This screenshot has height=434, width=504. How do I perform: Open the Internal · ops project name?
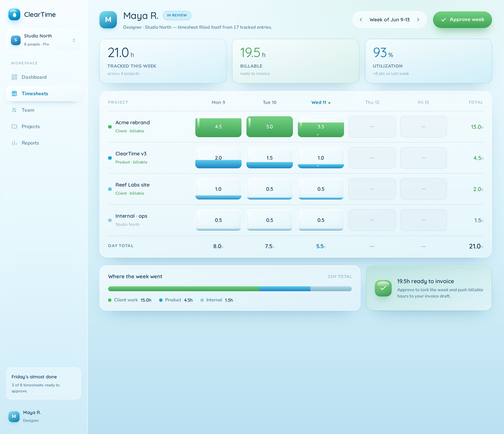tap(131, 216)
